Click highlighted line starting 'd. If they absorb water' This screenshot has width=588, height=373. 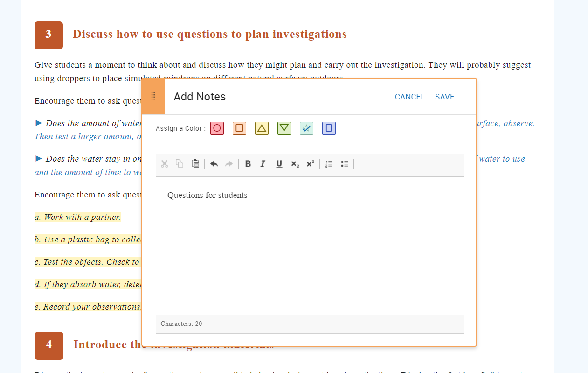pyautogui.click(x=88, y=284)
